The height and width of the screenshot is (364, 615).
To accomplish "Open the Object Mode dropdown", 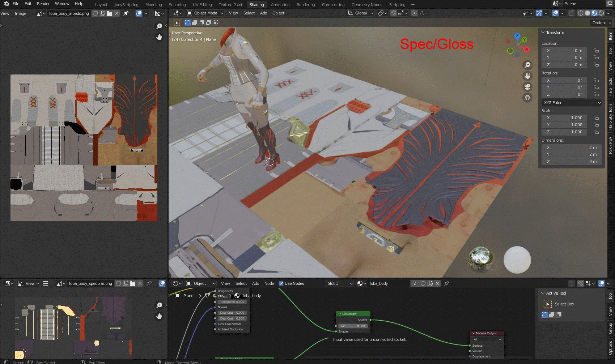I will point(205,13).
